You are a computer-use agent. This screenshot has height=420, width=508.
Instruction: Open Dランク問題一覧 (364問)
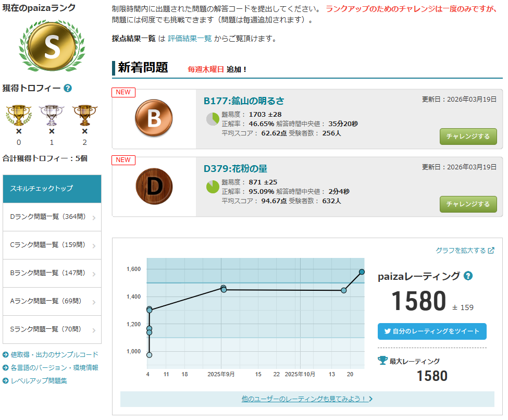pos(52,217)
